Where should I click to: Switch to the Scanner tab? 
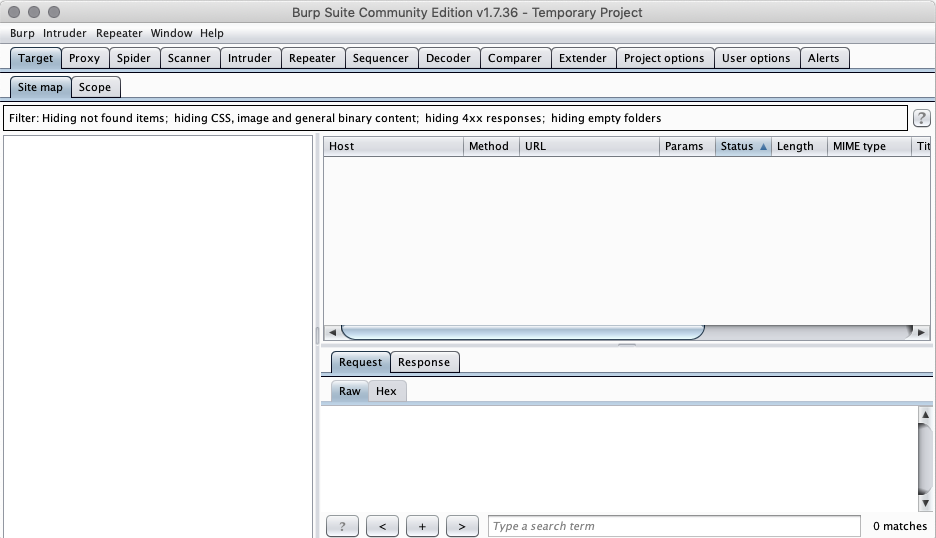click(189, 58)
